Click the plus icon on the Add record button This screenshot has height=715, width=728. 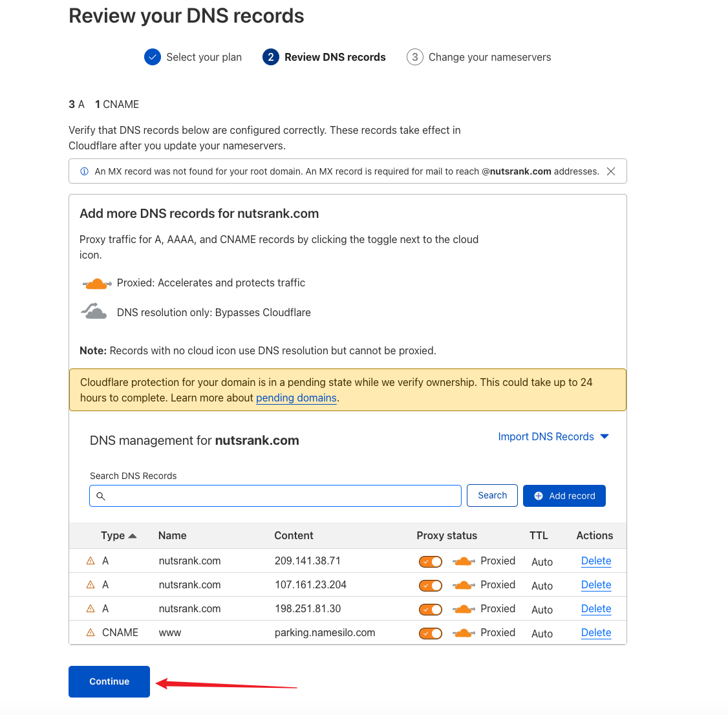[539, 495]
